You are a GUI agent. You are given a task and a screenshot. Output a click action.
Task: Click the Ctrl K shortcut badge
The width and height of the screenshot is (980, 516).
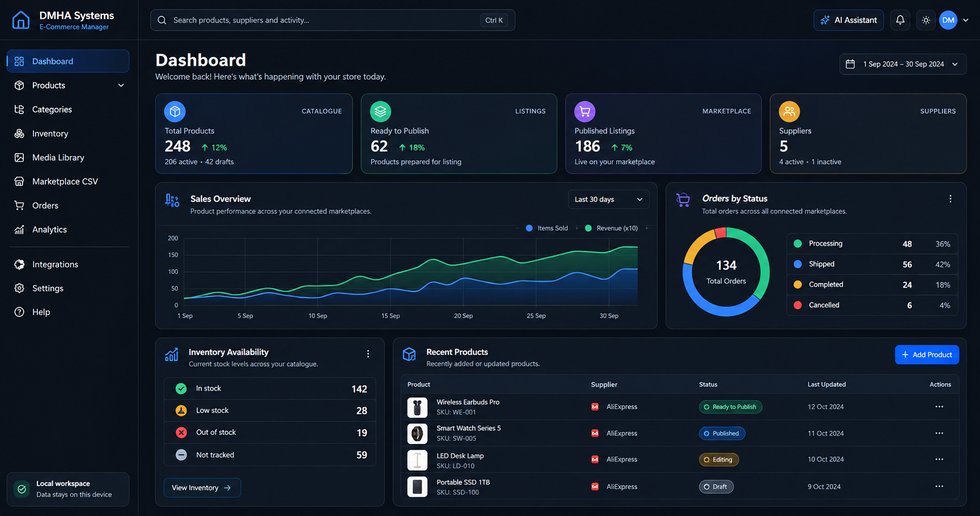pyautogui.click(x=494, y=20)
